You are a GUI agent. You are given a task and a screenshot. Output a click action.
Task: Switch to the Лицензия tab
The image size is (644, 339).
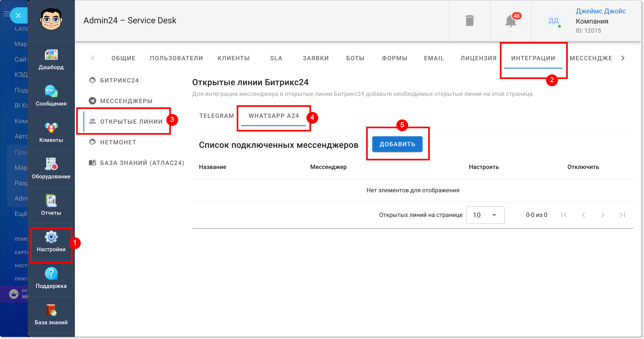[478, 58]
